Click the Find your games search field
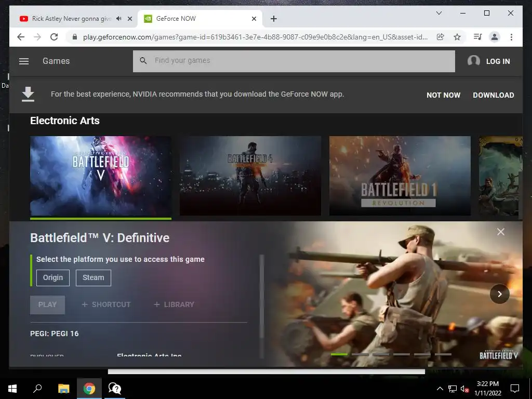The image size is (532, 399). click(x=294, y=61)
